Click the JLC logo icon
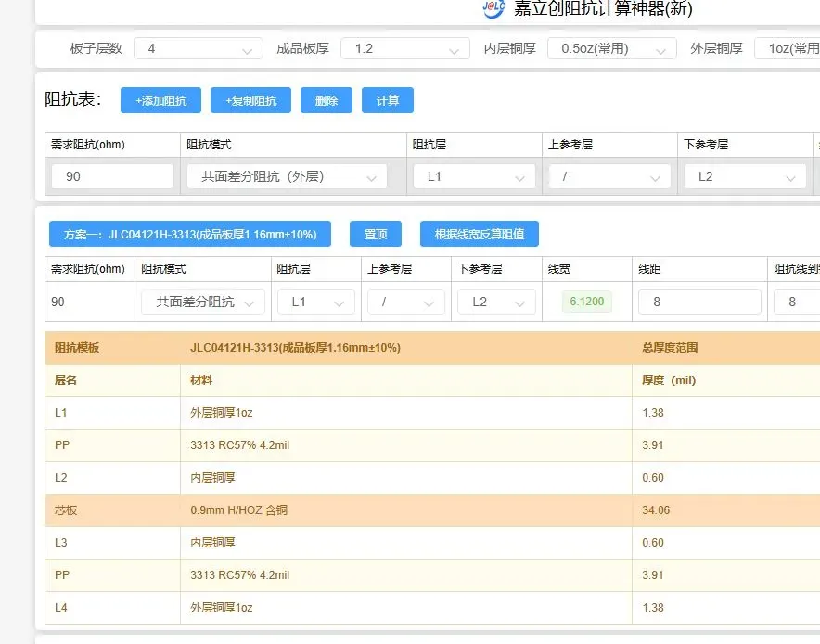 (493, 8)
